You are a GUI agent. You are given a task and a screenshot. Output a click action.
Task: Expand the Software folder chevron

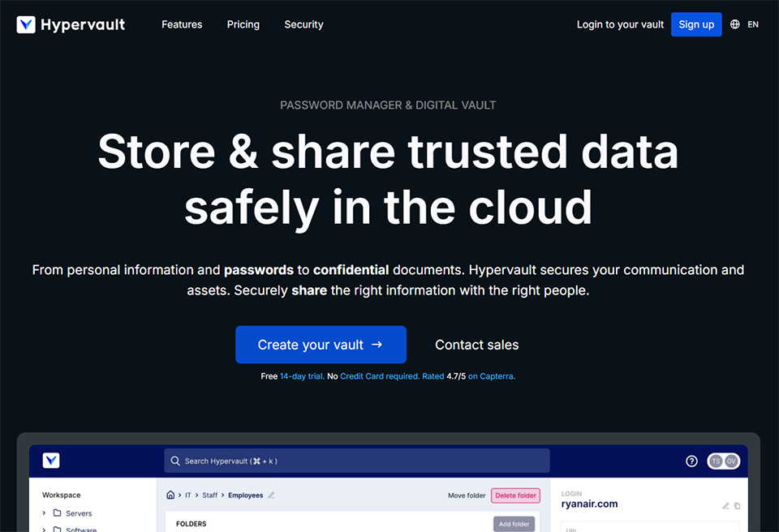tap(44, 530)
